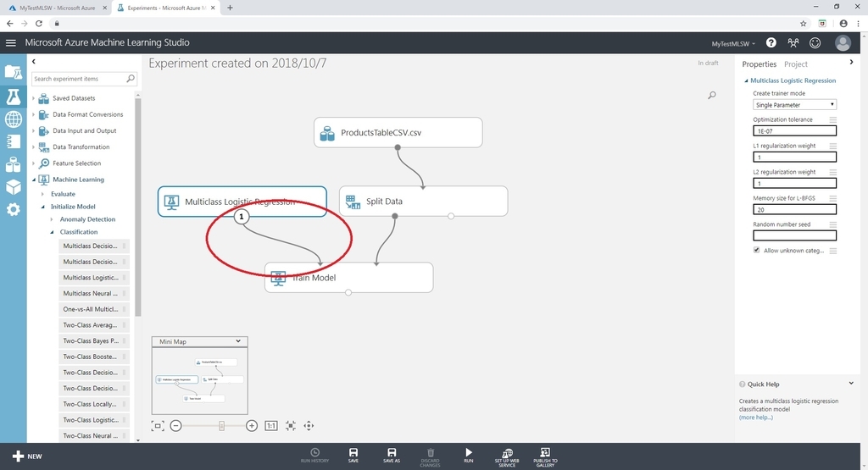
Task: Open the user account avatar
Action: 843,42
